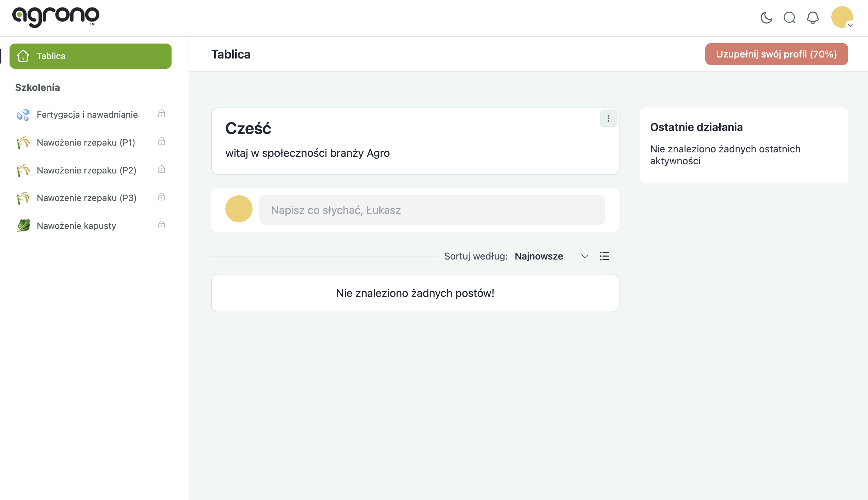Click the agrono logo
The width and height of the screenshot is (868, 500).
(x=56, y=17)
